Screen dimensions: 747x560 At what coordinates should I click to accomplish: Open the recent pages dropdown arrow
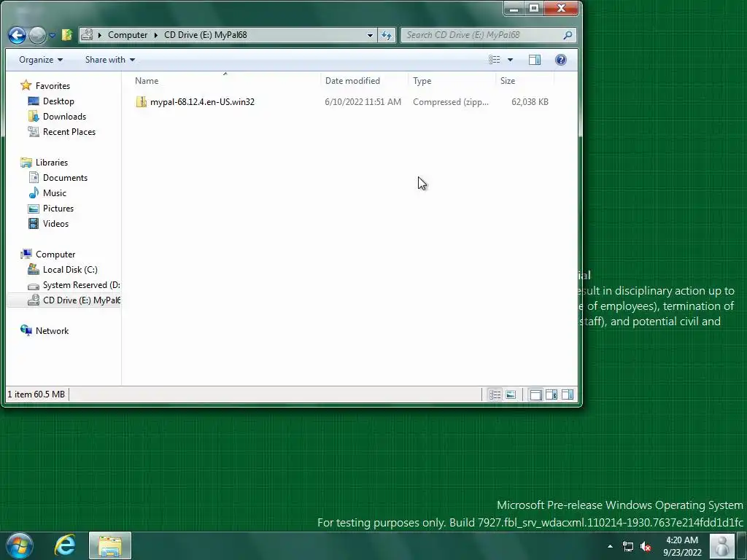[53, 35]
